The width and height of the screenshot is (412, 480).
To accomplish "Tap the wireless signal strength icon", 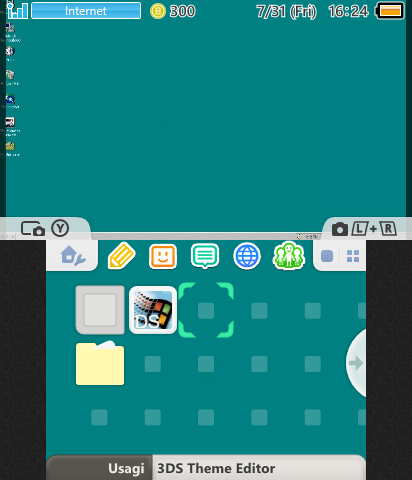I will pos(17,10).
